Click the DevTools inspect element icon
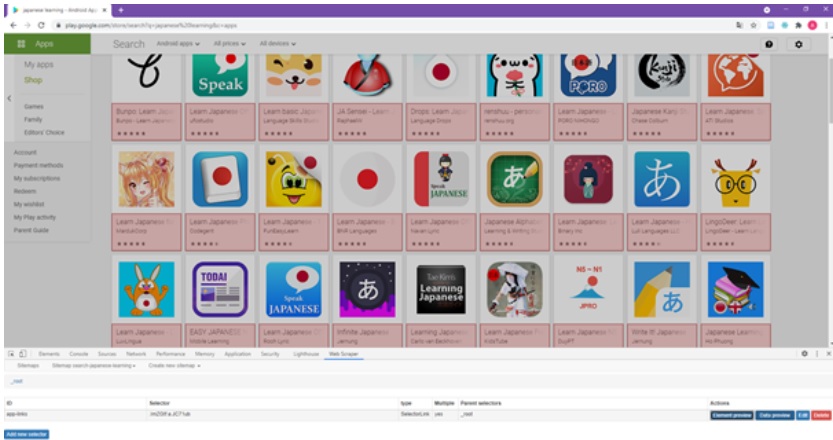The width and height of the screenshot is (833, 440). (11, 354)
